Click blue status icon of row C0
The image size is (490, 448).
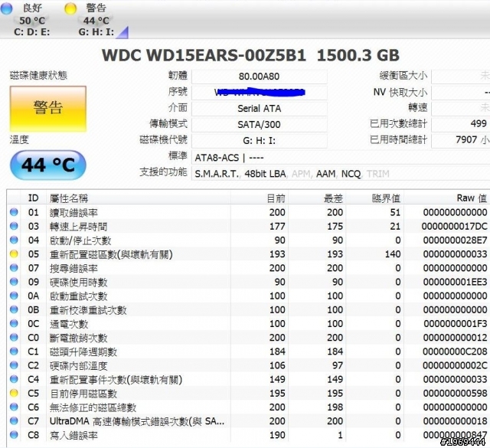coord(14,337)
